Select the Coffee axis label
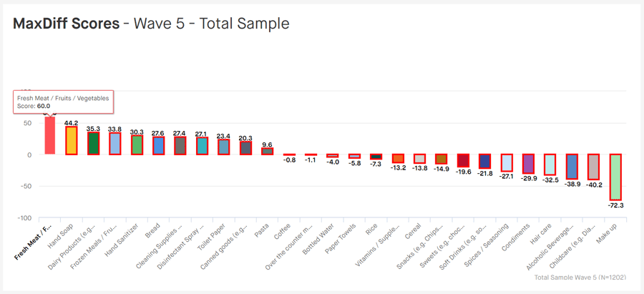Image resolution: width=644 pixels, height=294 pixels. click(x=284, y=230)
